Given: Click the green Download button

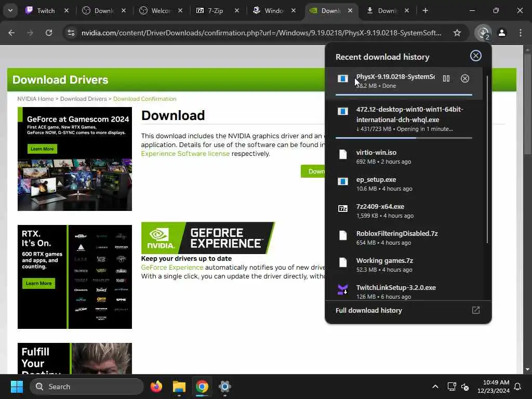Looking at the screenshot, I should [x=313, y=171].
